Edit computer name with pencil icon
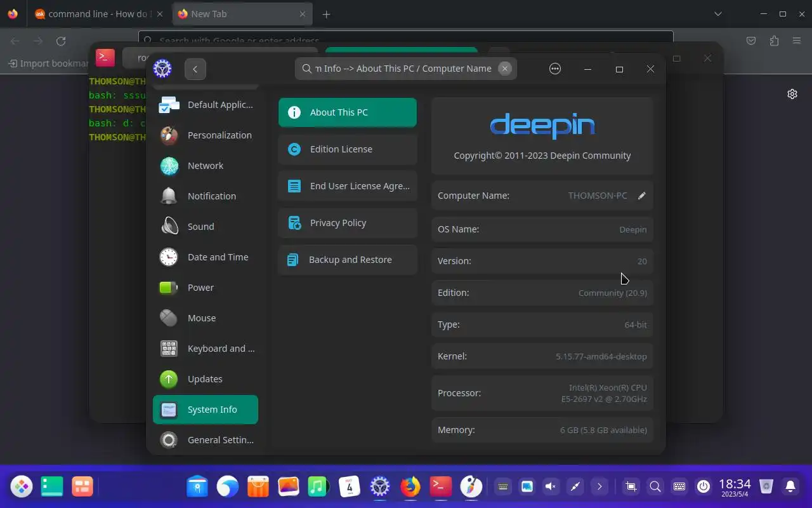 pos(641,196)
